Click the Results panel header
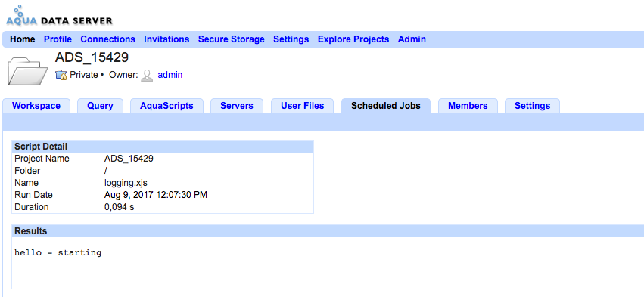The width and height of the screenshot is (644, 297). pos(328,231)
